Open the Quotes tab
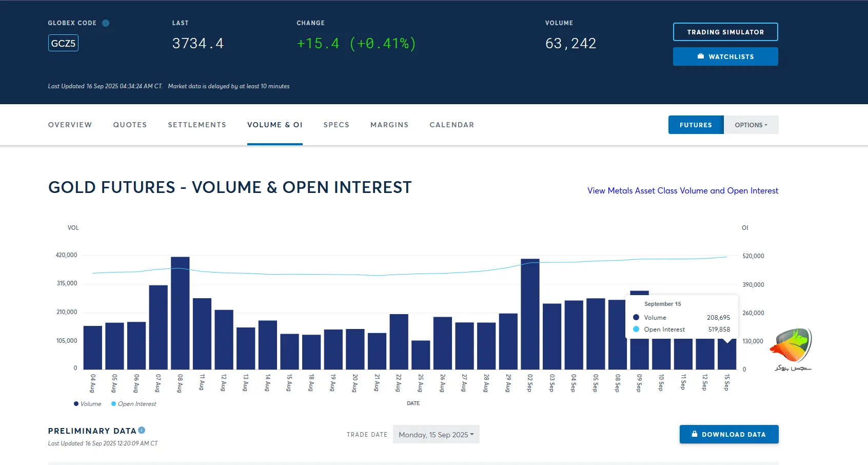Screen dimensions: 868x465 [130, 125]
